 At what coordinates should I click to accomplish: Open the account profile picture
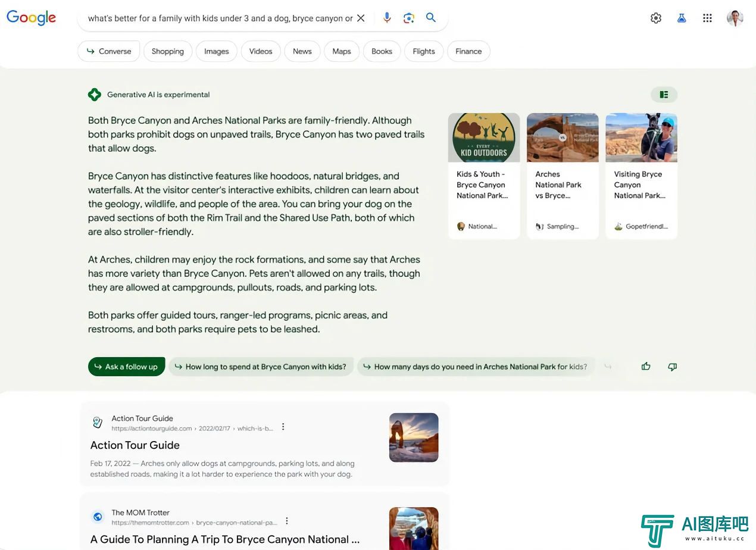pos(735,18)
